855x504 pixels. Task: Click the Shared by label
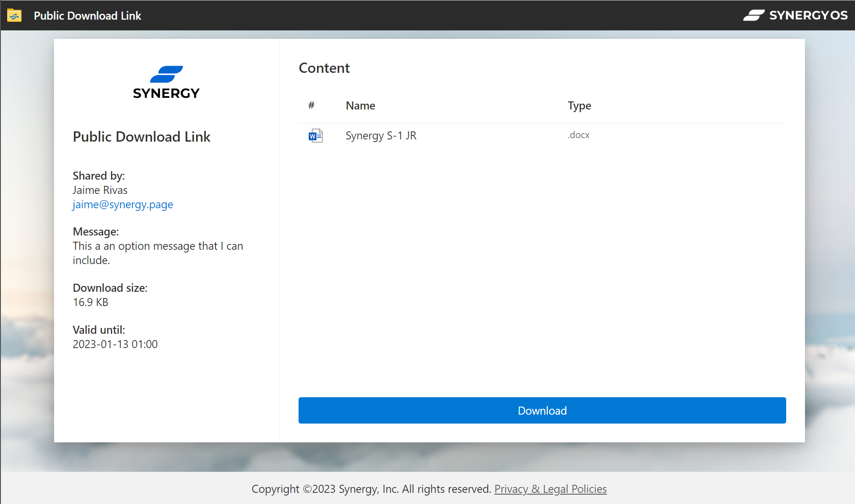click(x=99, y=176)
